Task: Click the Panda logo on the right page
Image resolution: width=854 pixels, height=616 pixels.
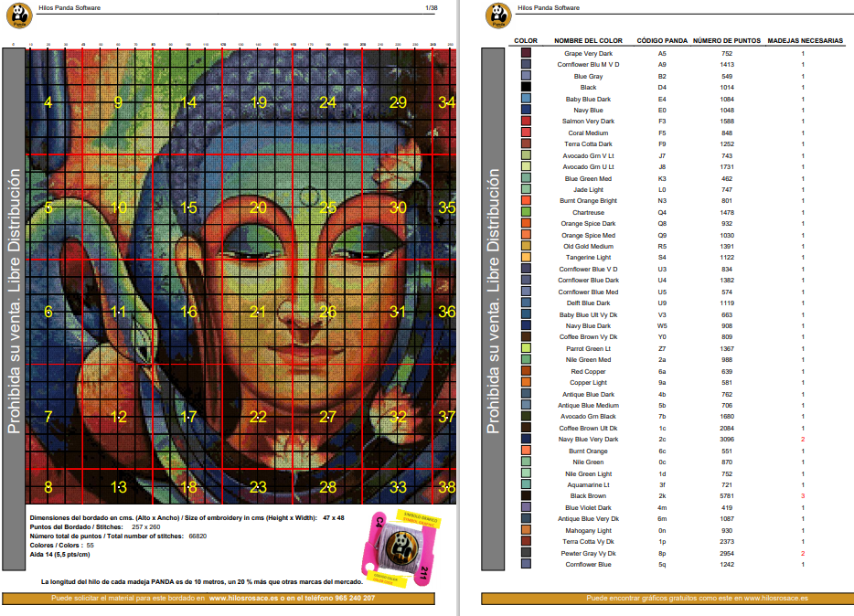Action: click(498, 16)
